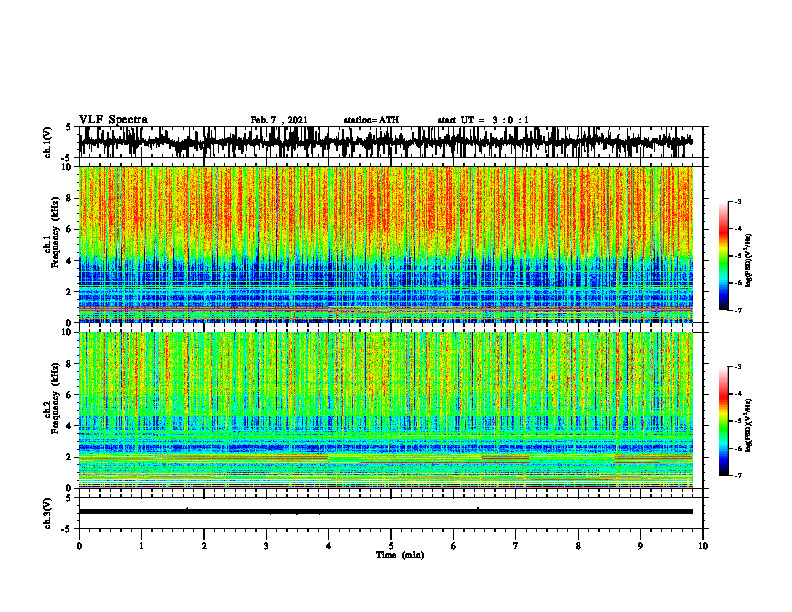
Task: Click time axis tick label "5"
Action: click(x=391, y=546)
